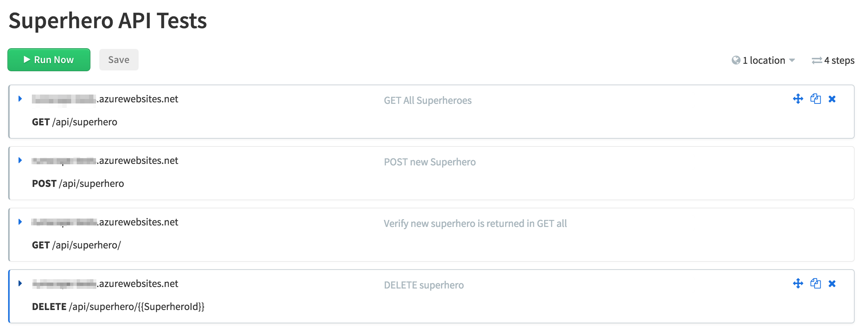Click the Run Now button
The width and height of the screenshot is (868, 333).
pyautogui.click(x=49, y=60)
